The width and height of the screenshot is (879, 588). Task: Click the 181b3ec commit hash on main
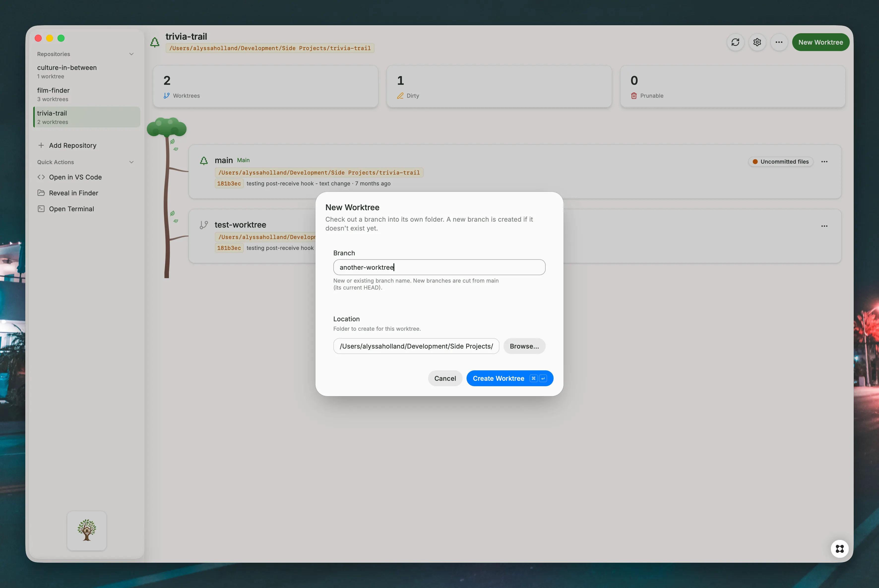tap(229, 183)
